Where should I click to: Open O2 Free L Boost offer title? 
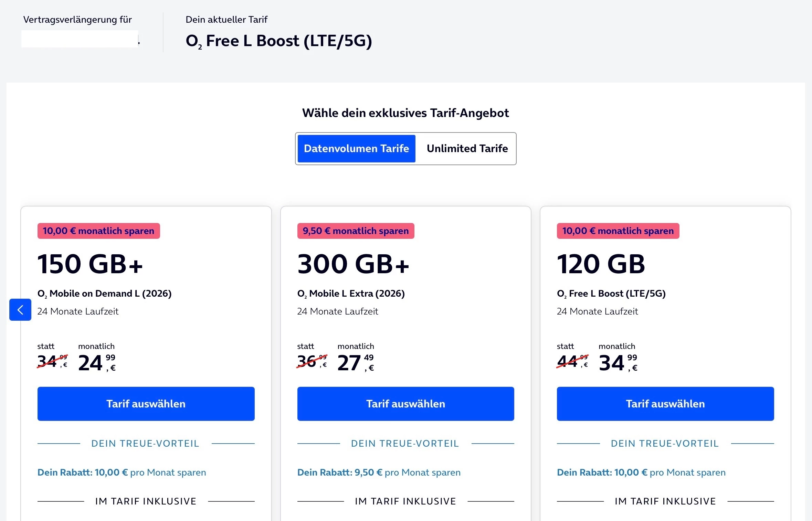click(611, 294)
